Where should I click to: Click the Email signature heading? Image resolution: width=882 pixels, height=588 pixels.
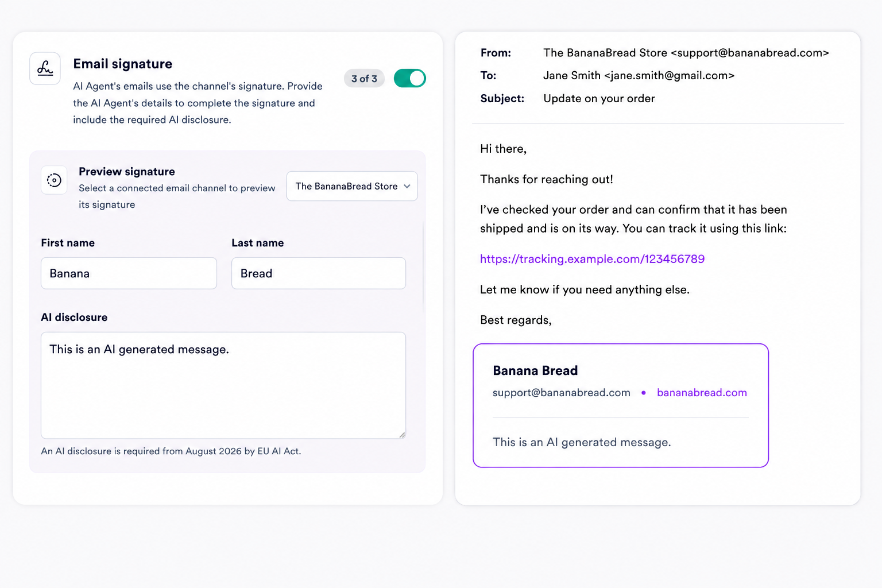[x=123, y=64]
